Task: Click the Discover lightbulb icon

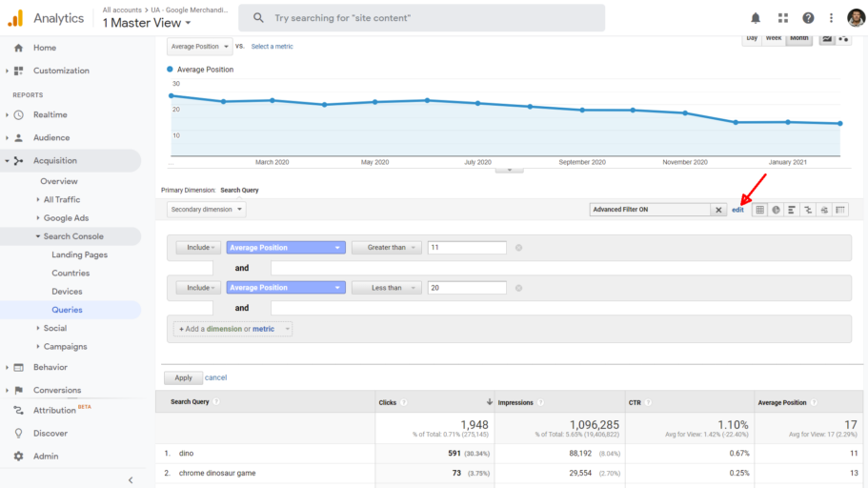Action: pyautogui.click(x=18, y=433)
